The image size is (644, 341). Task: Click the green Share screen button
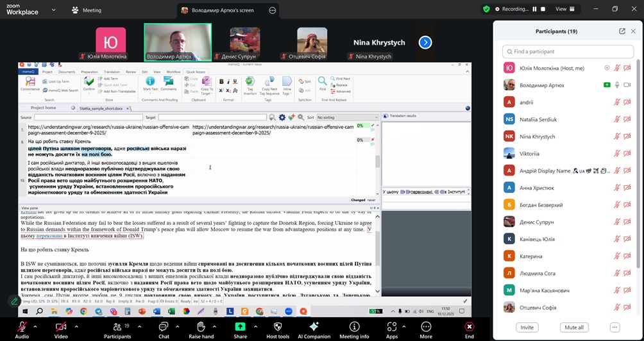[x=240, y=326]
